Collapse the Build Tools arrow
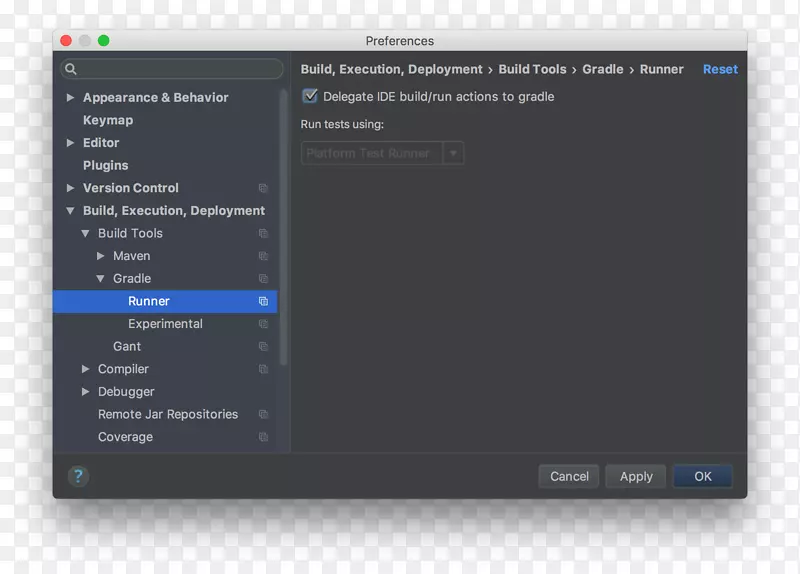The width and height of the screenshot is (800, 574). click(85, 233)
